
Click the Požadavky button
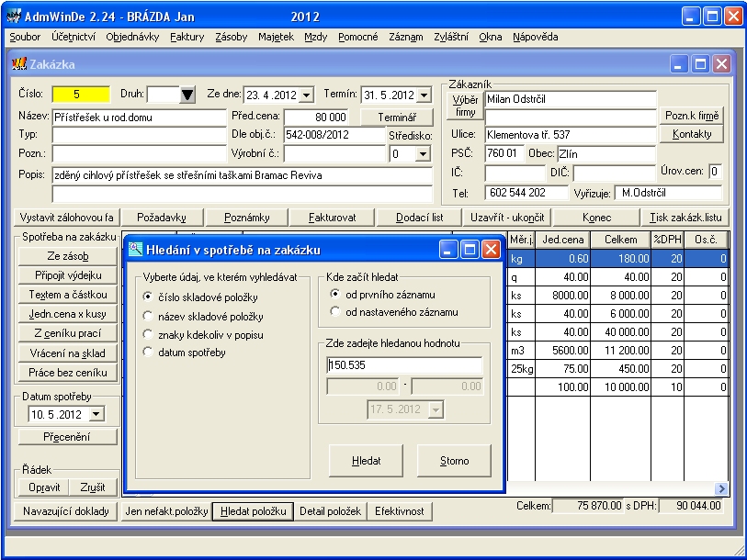[x=162, y=218]
